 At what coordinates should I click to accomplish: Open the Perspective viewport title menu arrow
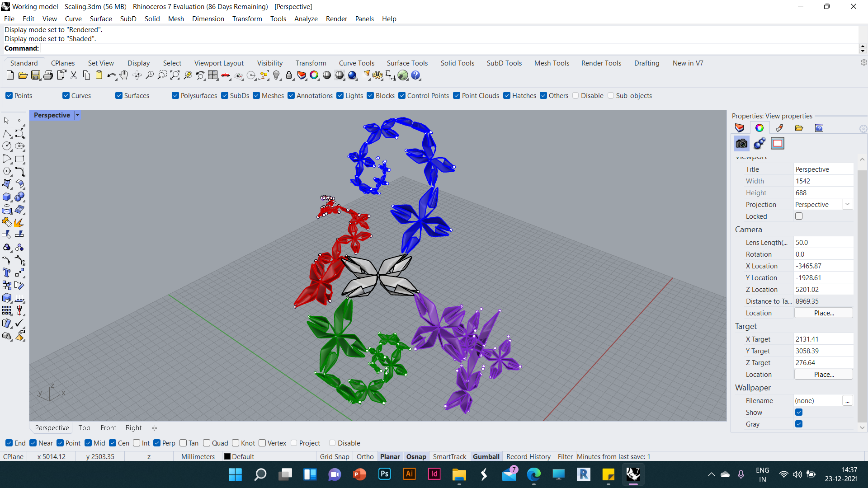tap(77, 115)
